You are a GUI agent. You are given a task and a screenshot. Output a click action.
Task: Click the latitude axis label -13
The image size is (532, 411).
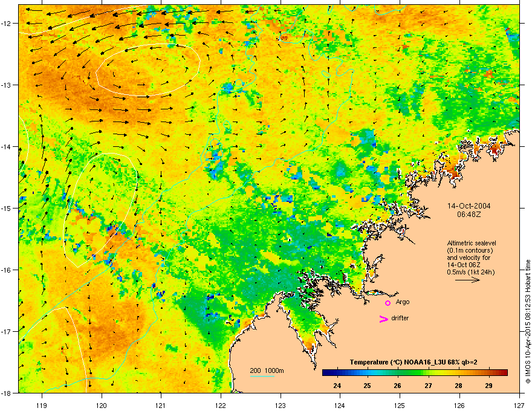(7, 85)
